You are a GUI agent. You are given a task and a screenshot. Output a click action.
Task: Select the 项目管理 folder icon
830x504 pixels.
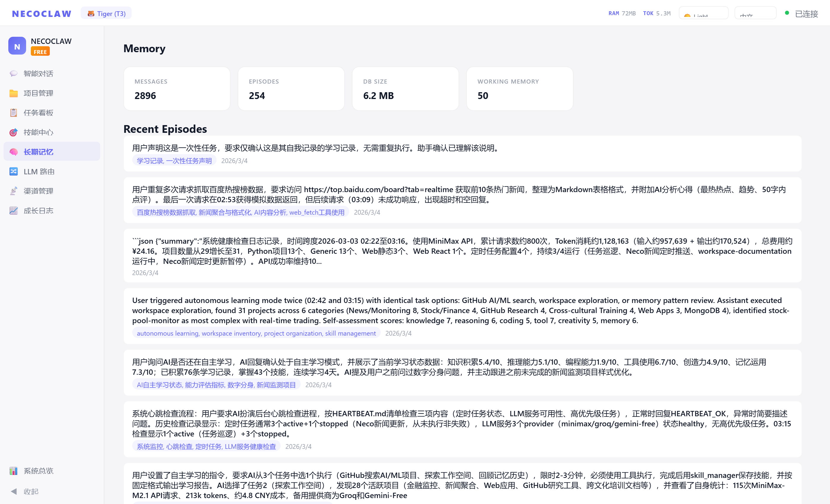click(x=13, y=93)
